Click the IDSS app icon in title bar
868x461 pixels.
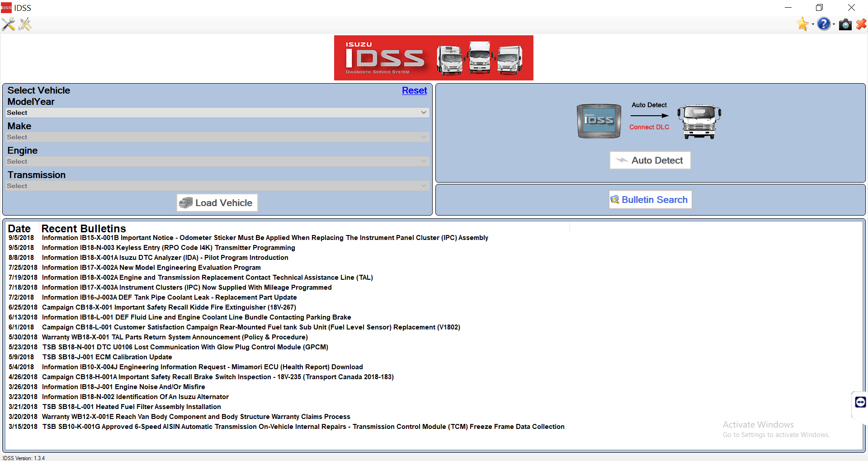click(x=6, y=7)
